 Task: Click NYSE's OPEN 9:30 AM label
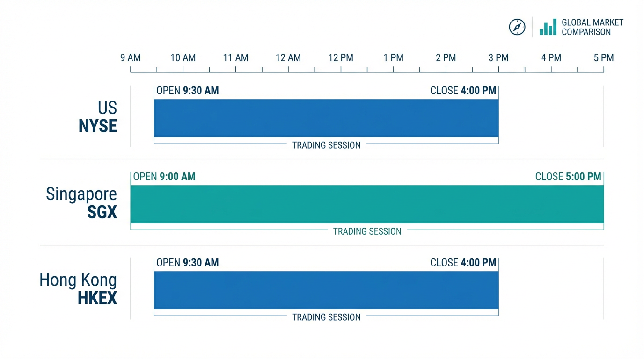pos(188,91)
